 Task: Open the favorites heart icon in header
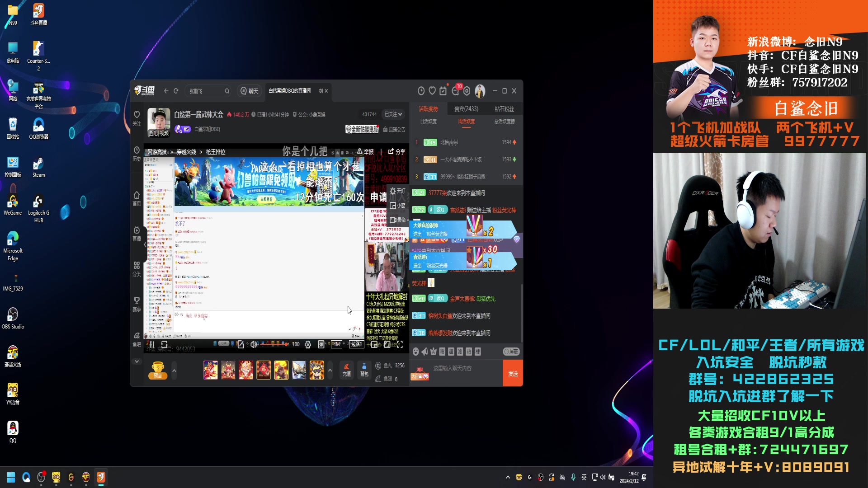[x=432, y=91]
